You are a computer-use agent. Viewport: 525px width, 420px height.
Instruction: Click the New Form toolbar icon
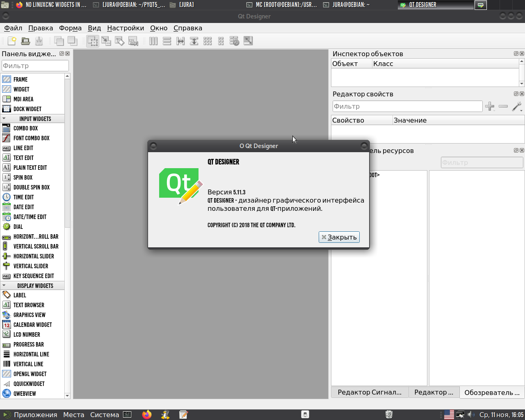tap(12, 41)
